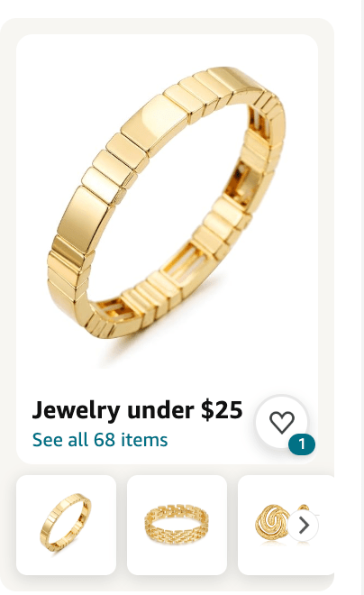Open the 'See all 68 items' link
Viewport: 364px width, 595px height.
pos(100,440)
